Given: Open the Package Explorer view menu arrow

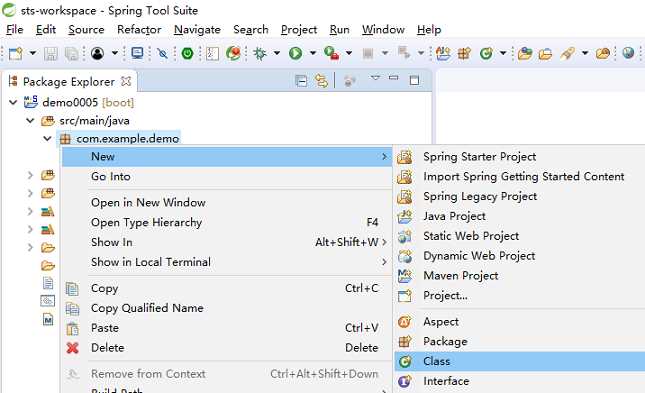Looking at the screenshot, I should [x=375, y=77].
